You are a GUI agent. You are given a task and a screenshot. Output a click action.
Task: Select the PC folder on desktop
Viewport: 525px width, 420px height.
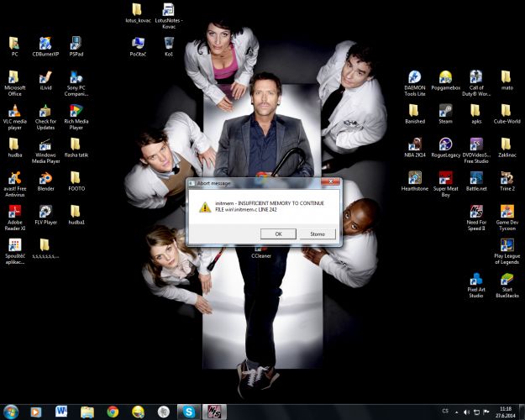pos(15,46)
